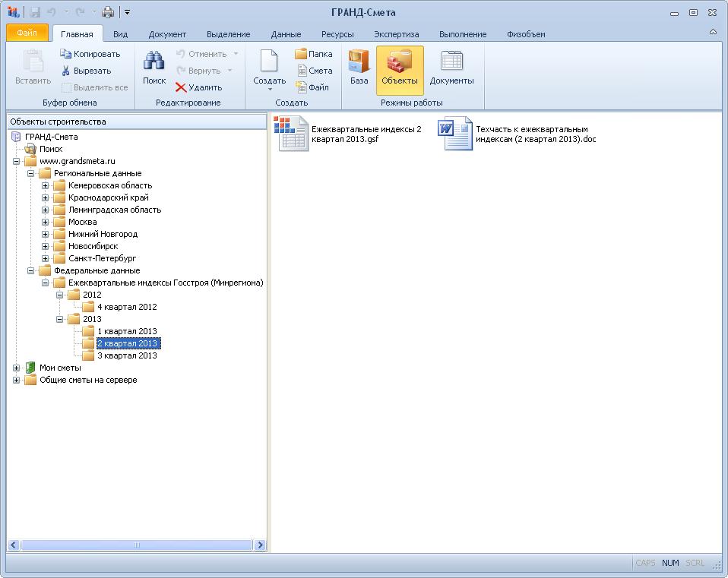Click the tree horizontal scrollbar thumb
The height and width of the screenshot is (578, 728).
click(x=137, y=545)
